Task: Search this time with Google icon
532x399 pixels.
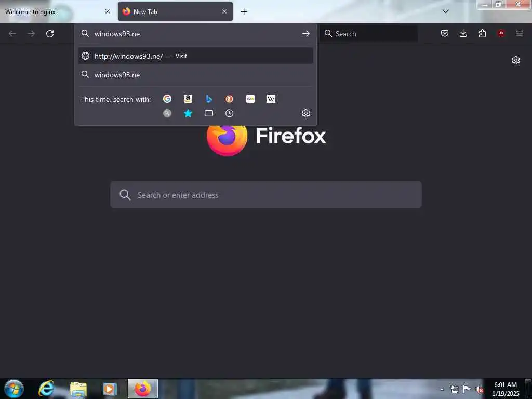Action: coord(167,99)
